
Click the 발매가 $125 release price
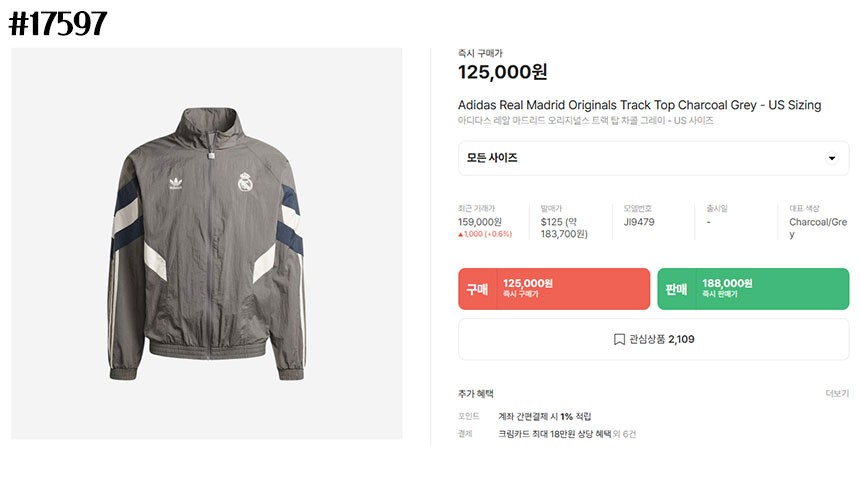pyautogui.click(x=564, y=228)
